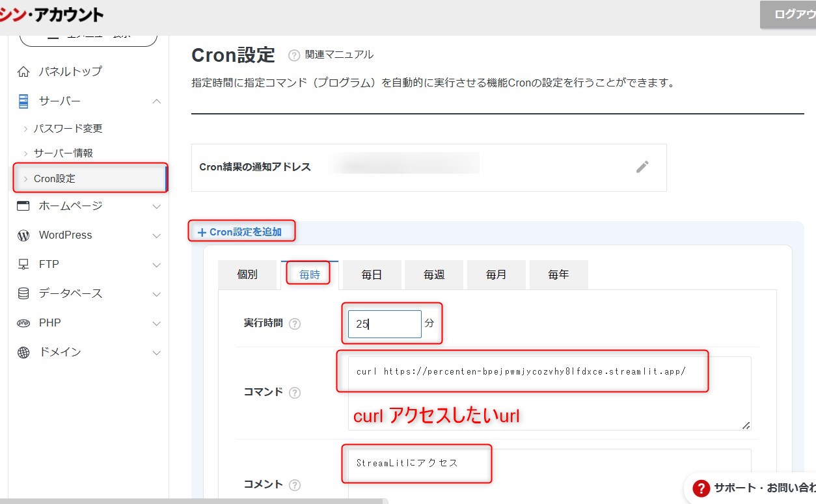Screen dimensions: 816x504
Task: Select the 毎週 schedule tab
Action: pos(434,275)
